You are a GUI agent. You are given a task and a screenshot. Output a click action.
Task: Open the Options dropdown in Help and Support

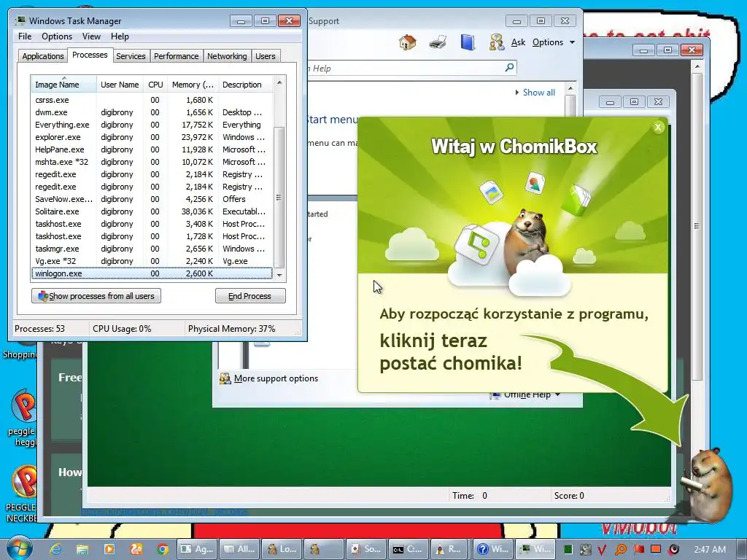pyautogui.click(x=553, y=42)
